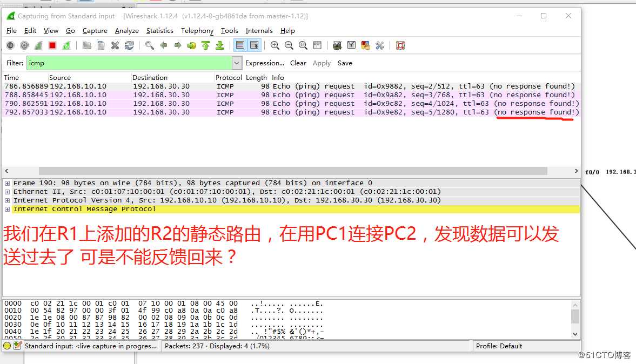Open the Help menu

[287, 31]
